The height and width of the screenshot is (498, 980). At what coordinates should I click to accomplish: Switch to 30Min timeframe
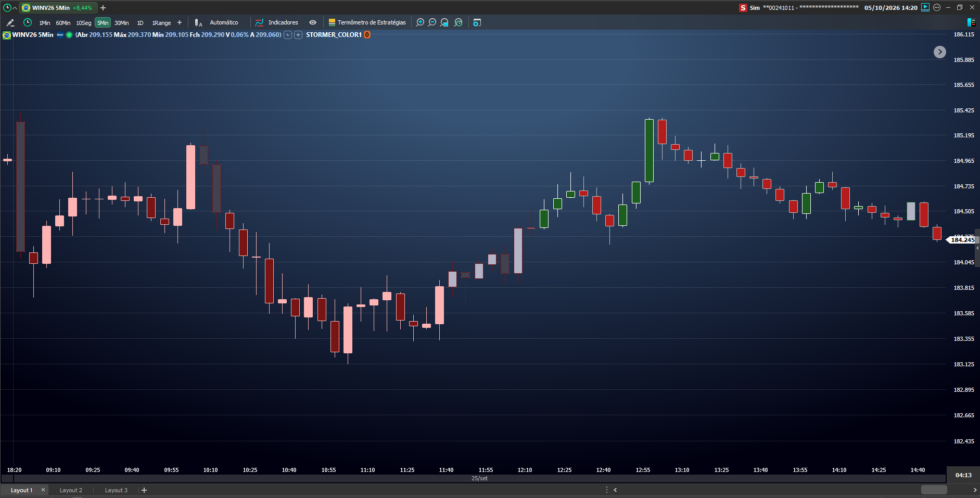[122, 23]
